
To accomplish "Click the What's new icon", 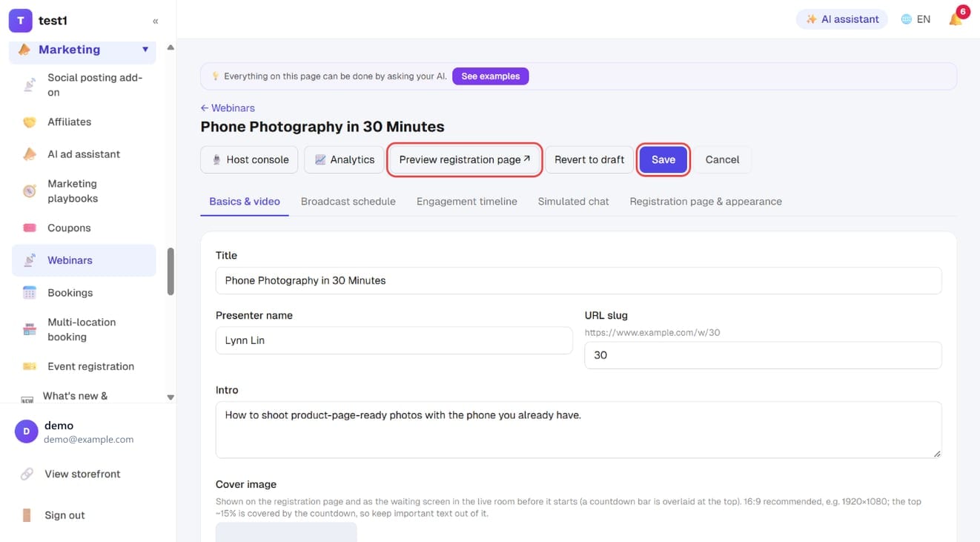I will tap(27, 399).
